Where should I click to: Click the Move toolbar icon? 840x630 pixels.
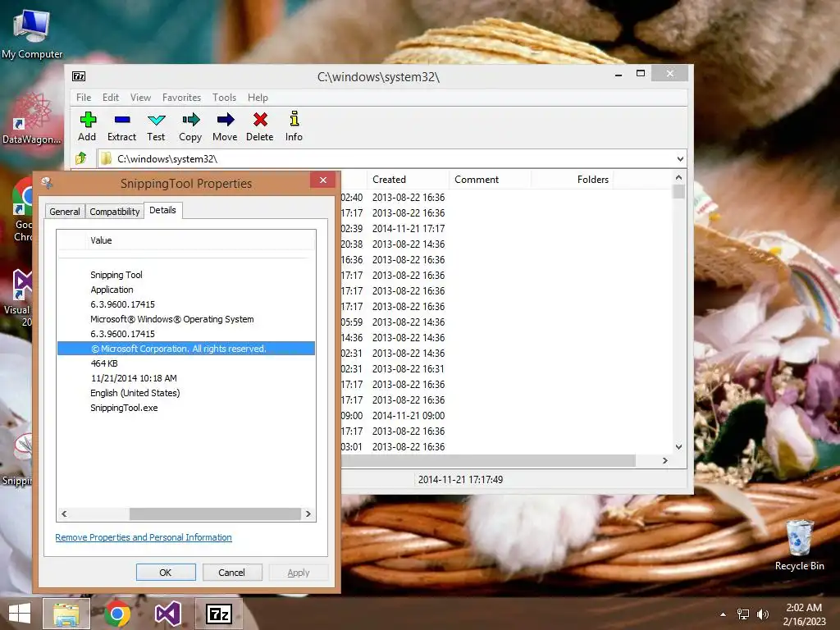click(225, 126)
